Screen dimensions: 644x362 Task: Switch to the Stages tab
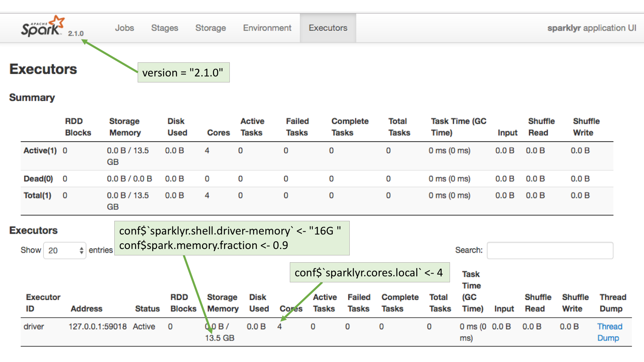tap(165, 28)
